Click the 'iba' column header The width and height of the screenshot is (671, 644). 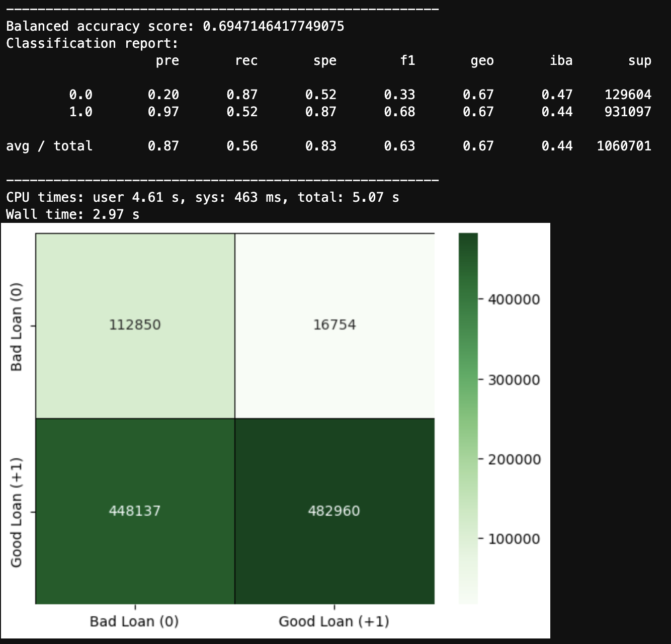pos(561,60)
